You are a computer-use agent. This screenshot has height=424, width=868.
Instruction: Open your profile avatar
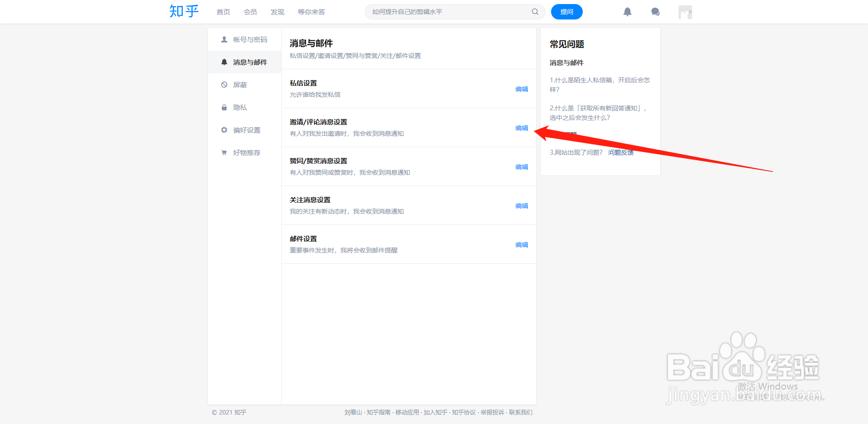(x=685, y=12)
